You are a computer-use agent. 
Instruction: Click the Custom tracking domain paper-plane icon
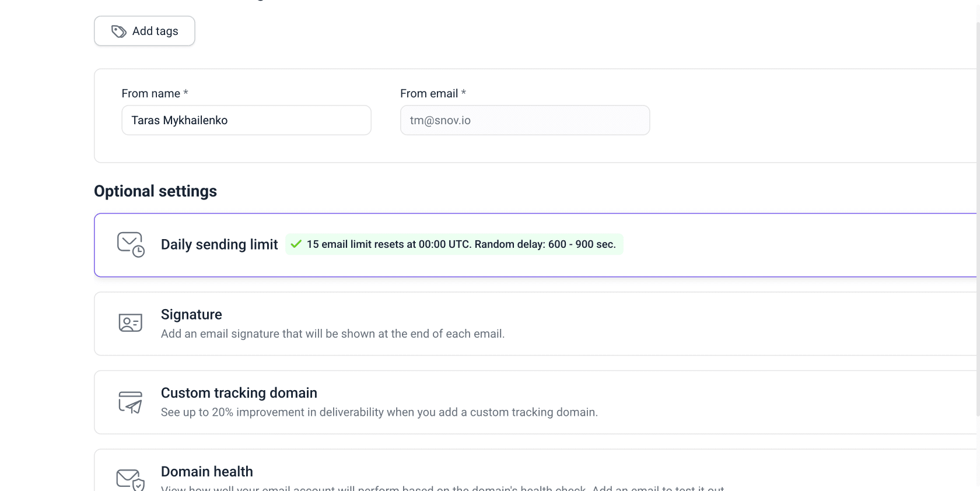[131, 402]
